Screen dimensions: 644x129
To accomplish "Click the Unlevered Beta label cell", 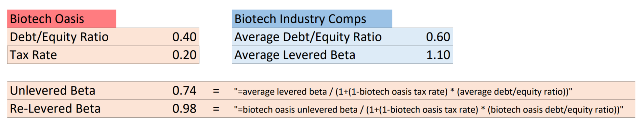I will (x=53, y=91).
